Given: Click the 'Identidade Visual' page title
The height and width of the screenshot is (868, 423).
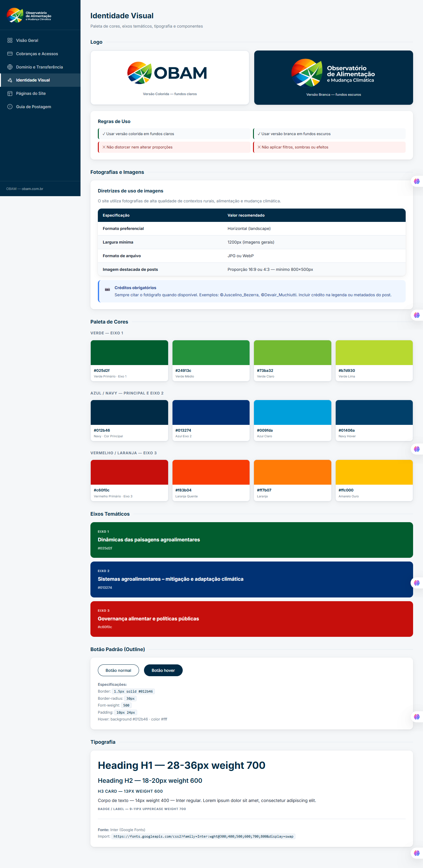Looking at the screenshot, I should coord(122,16).
